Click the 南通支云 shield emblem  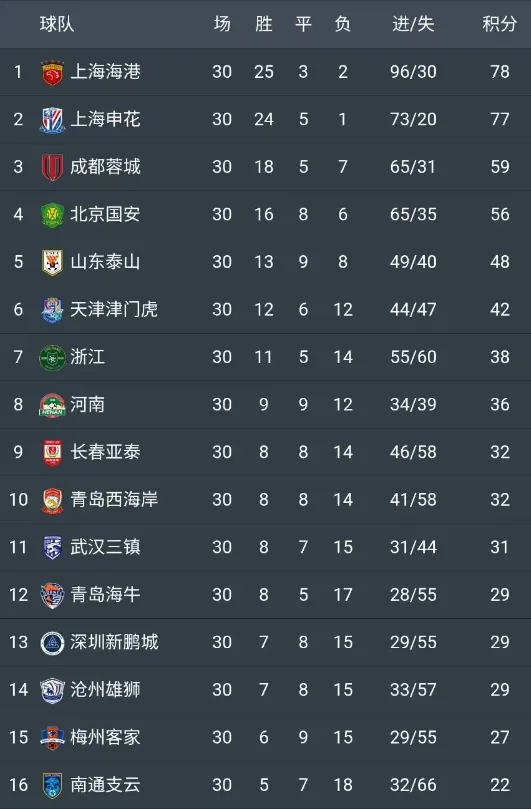pos(52,785)
